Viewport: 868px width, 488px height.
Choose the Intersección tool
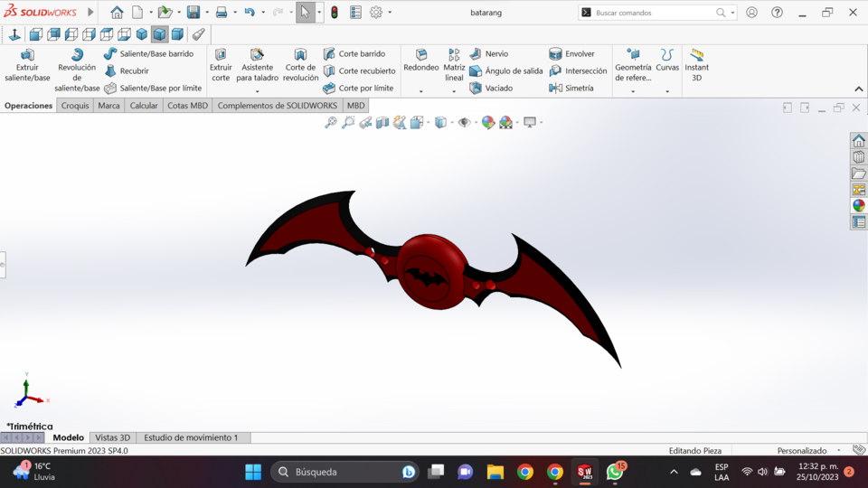pos(578,70)
